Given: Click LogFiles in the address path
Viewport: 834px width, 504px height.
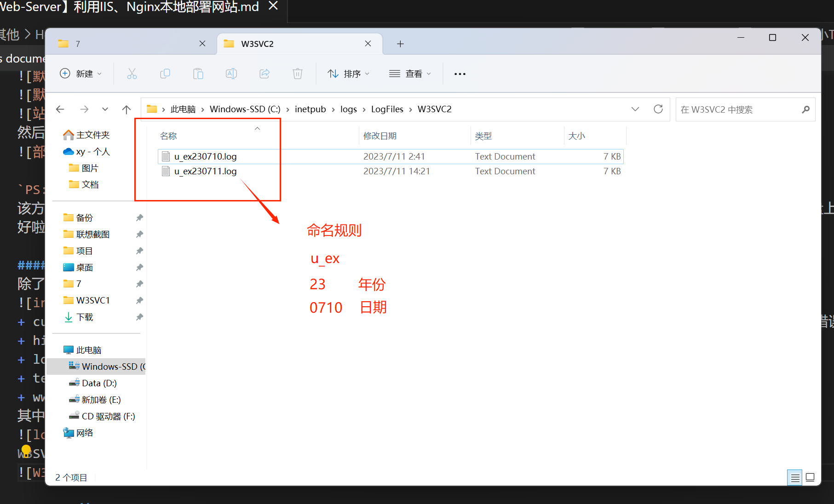Looking at the screenshot, I should 387,109.
